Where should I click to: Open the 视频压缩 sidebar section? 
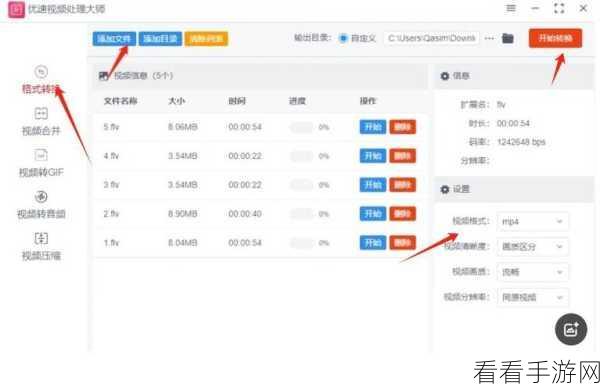(x=41, y=247)
